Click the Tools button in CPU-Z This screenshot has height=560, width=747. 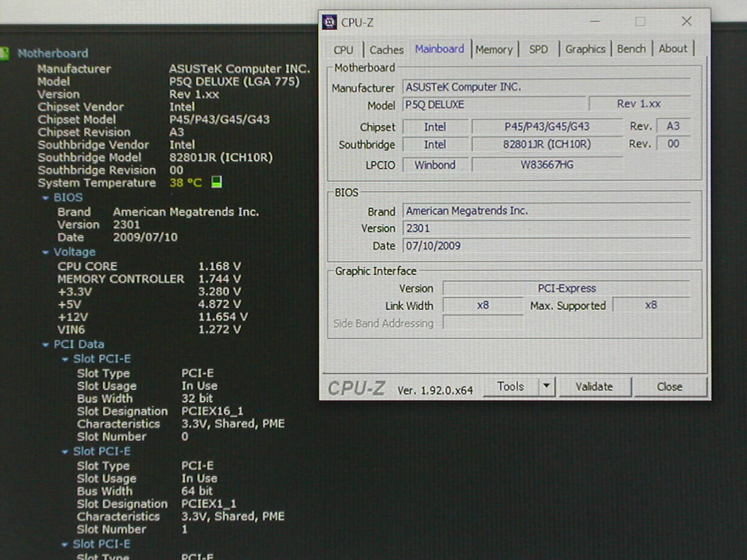coord(511,386)
